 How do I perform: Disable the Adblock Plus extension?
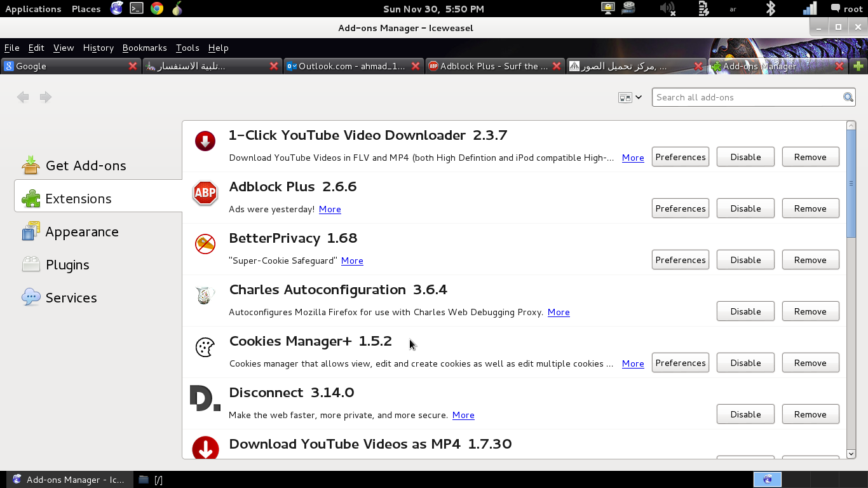[x=745, y=208]
